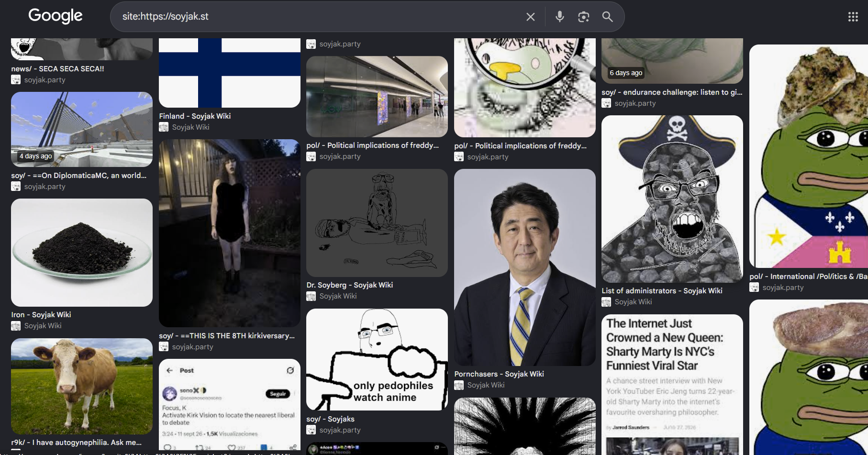Open the 'List of administrators - Soyjak Wiki' link
The image size is (868, 455).
tap(662, 290)
